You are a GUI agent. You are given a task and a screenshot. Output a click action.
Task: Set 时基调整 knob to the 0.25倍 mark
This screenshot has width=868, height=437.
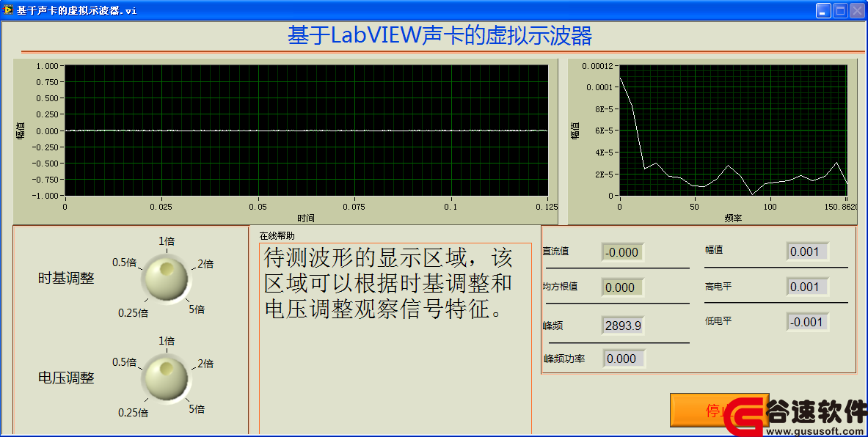[133, 313]
